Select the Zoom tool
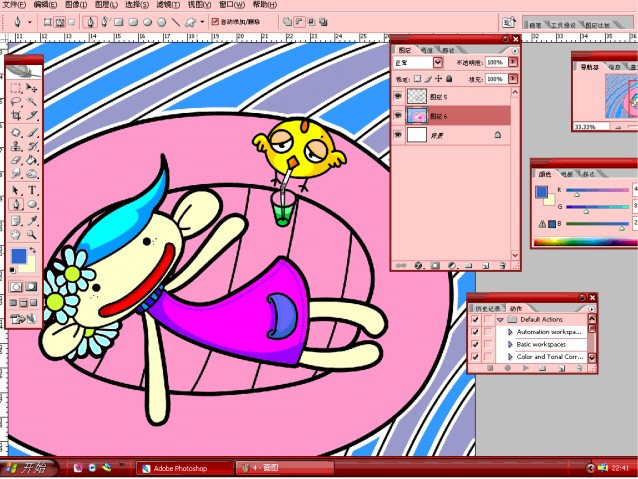Viewport: 638px width, 479px height. click(x=31, y=235)
